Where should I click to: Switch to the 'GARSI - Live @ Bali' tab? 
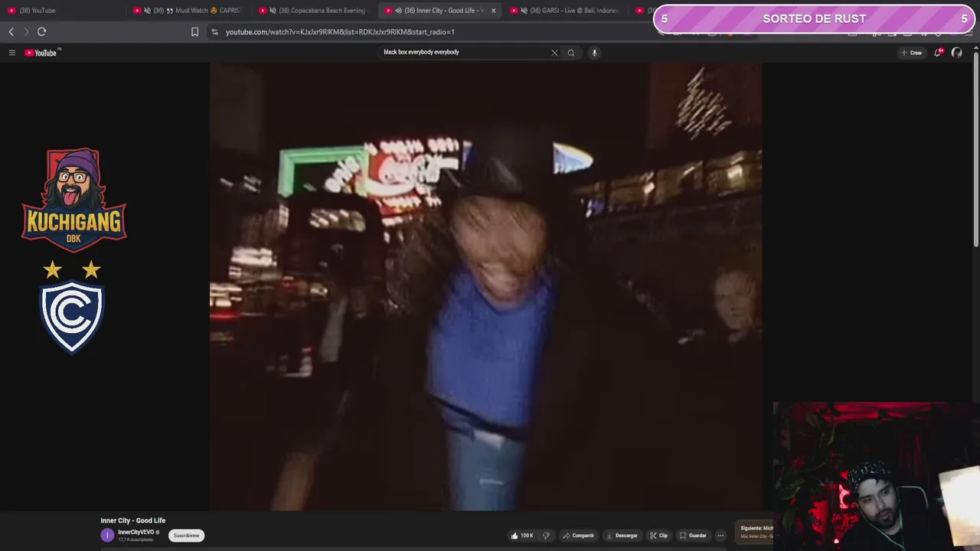567,11
